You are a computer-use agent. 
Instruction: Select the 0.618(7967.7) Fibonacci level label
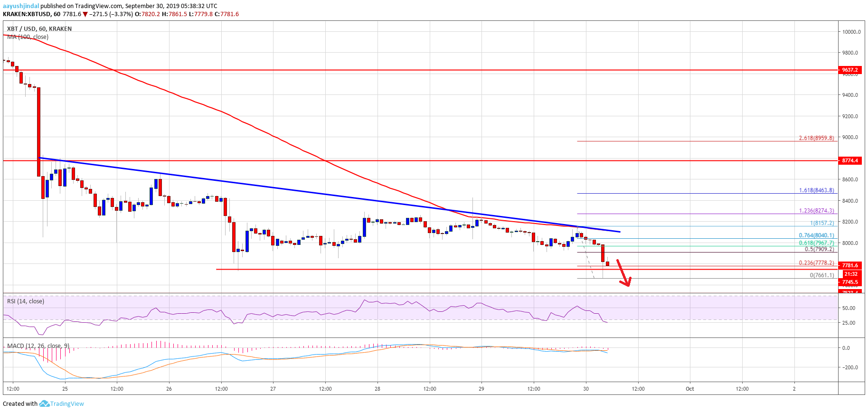[x=816, y=243]
